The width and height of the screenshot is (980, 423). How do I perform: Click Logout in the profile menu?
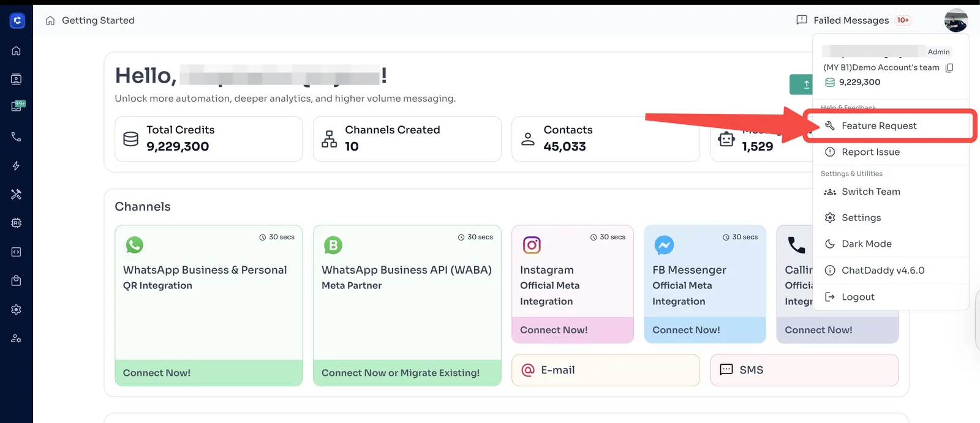tap(858, 297)
